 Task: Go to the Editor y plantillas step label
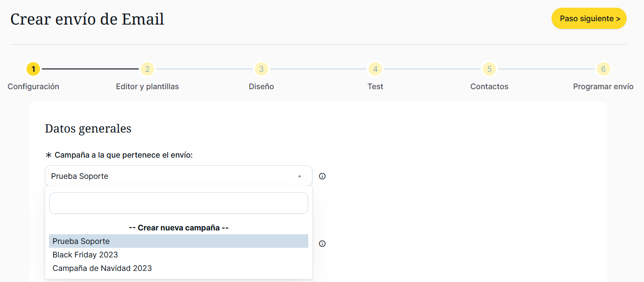(x=147, y=87)
